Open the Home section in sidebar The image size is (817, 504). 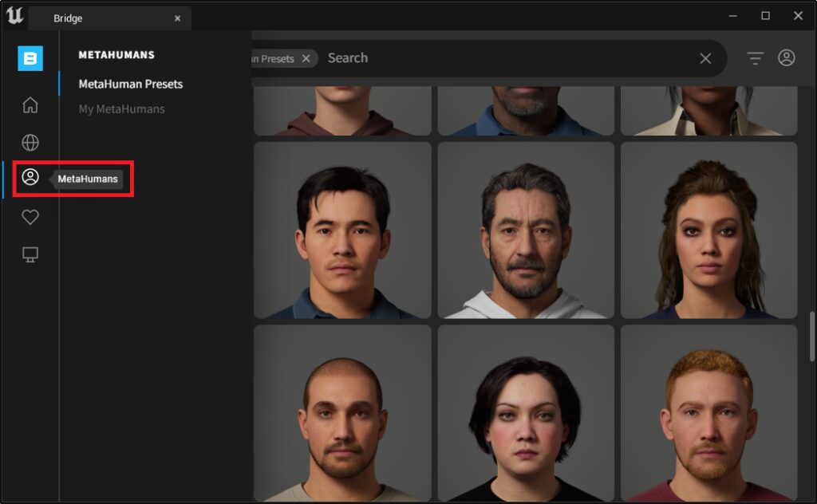coord(30,104)
